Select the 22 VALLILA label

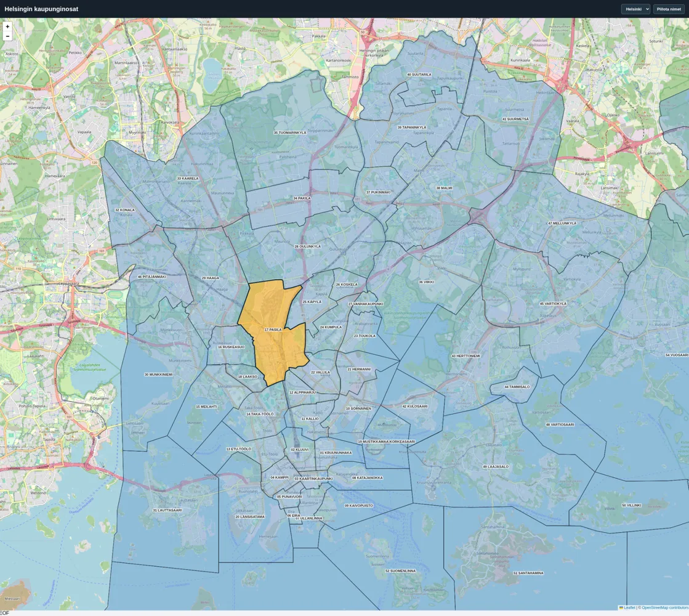pos(320,373)
